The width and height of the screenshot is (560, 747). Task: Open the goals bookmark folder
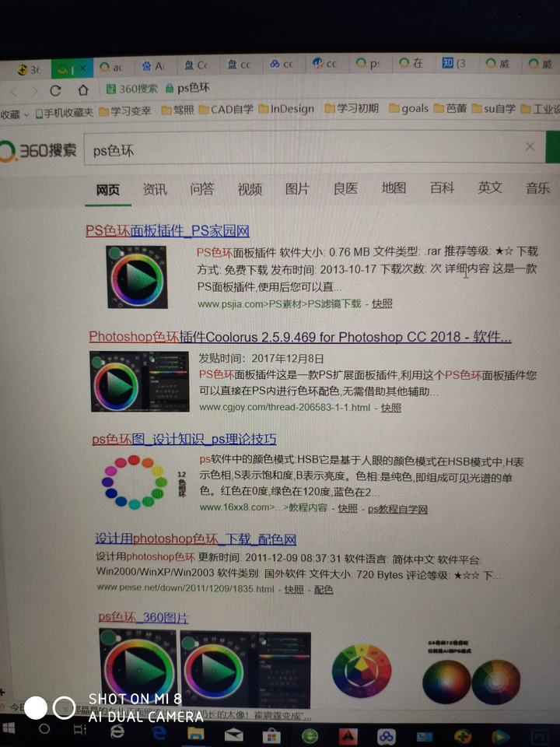point(408,109)
